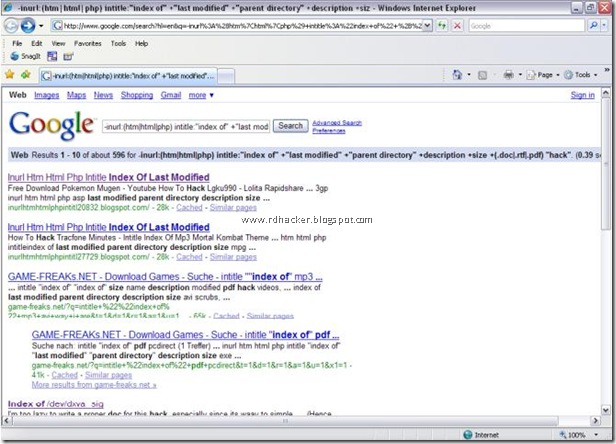Select the open -inurl search results tab

pos(128,75)
